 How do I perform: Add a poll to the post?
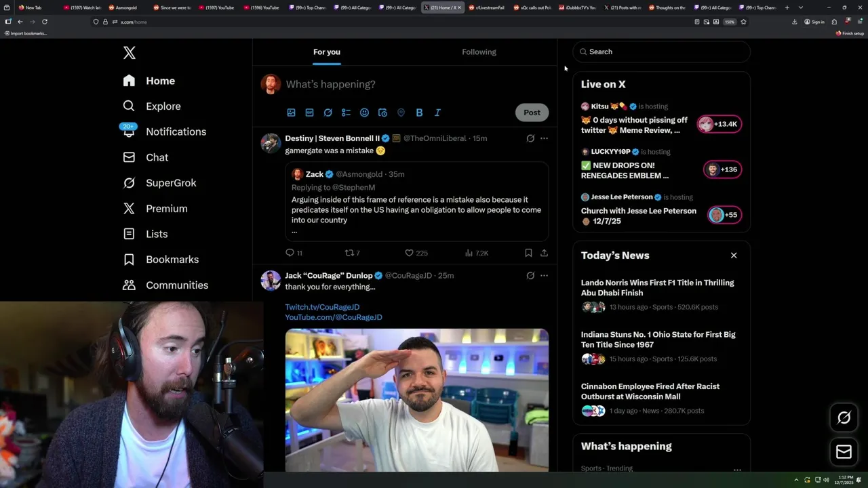(346, 113)
